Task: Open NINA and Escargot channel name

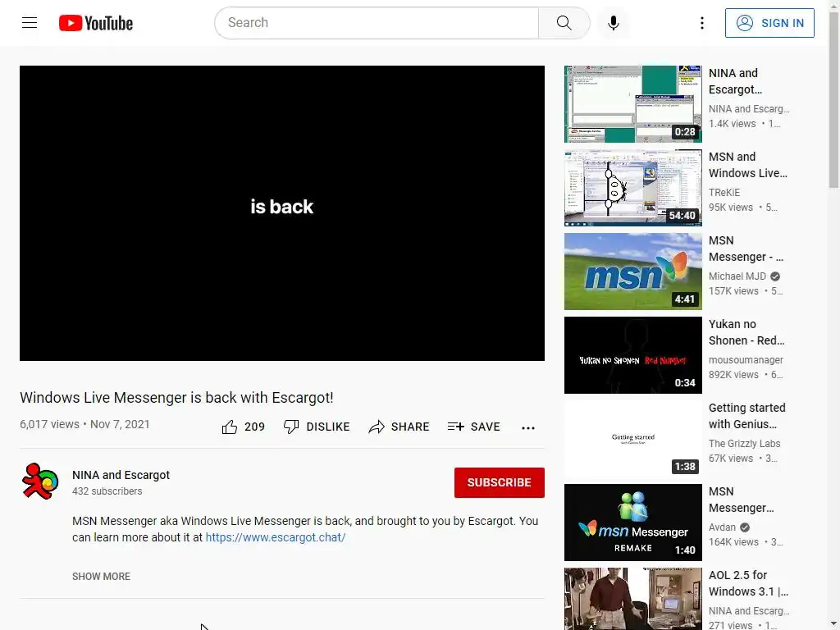Action: (x=121, y=475)
